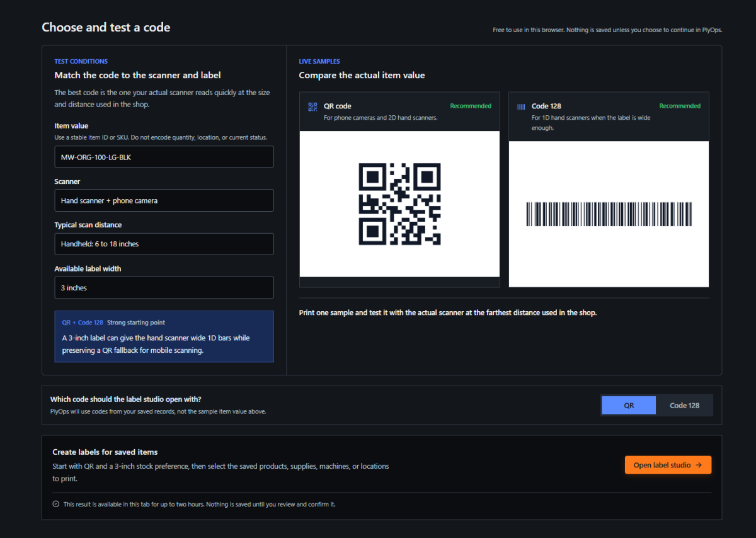Click the QR code icon beside the card title

tap(312, 106)
